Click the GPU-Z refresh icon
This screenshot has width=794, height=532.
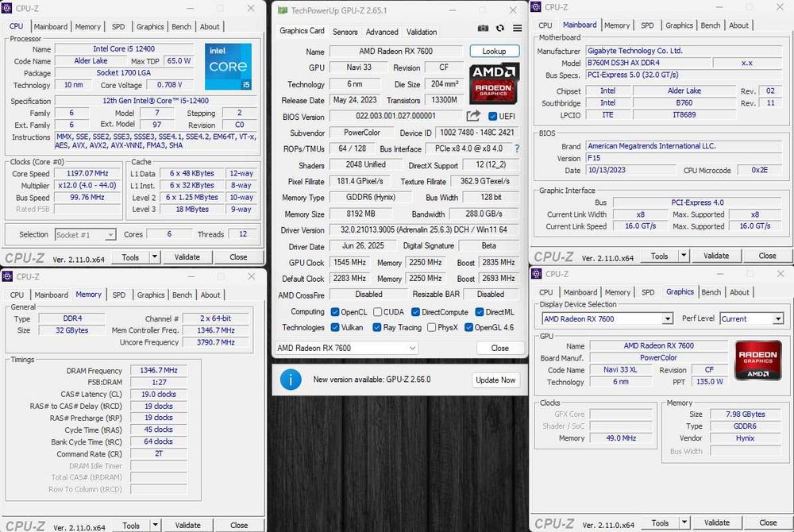point(500,29)
